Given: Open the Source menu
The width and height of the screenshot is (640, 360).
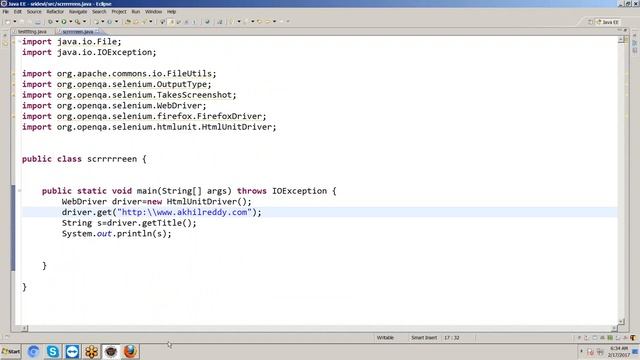Looking at the screenshot, I should (x=34, y=12).
